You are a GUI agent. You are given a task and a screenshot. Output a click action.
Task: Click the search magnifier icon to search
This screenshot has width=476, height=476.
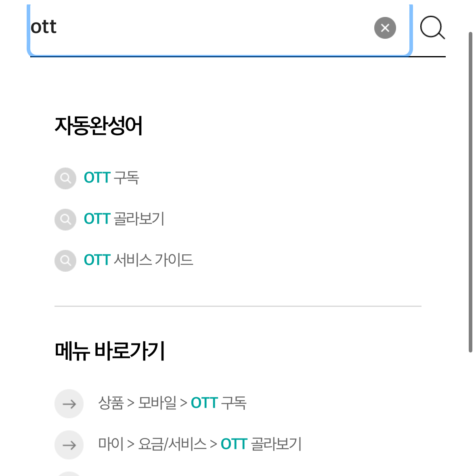point(432,28)
